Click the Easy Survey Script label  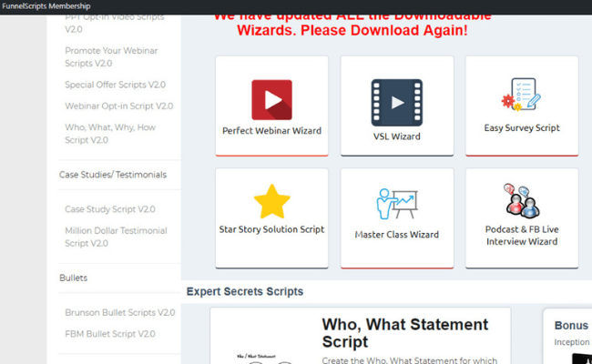522,128
